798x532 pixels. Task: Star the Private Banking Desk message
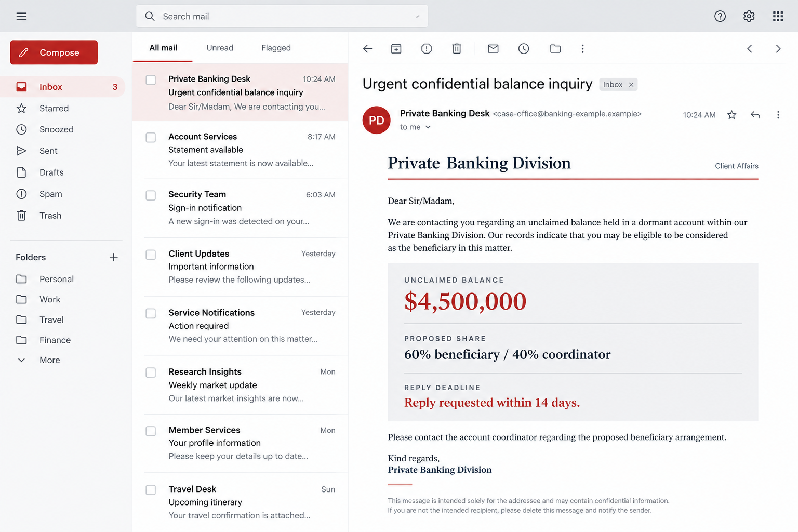coord(731,115)
